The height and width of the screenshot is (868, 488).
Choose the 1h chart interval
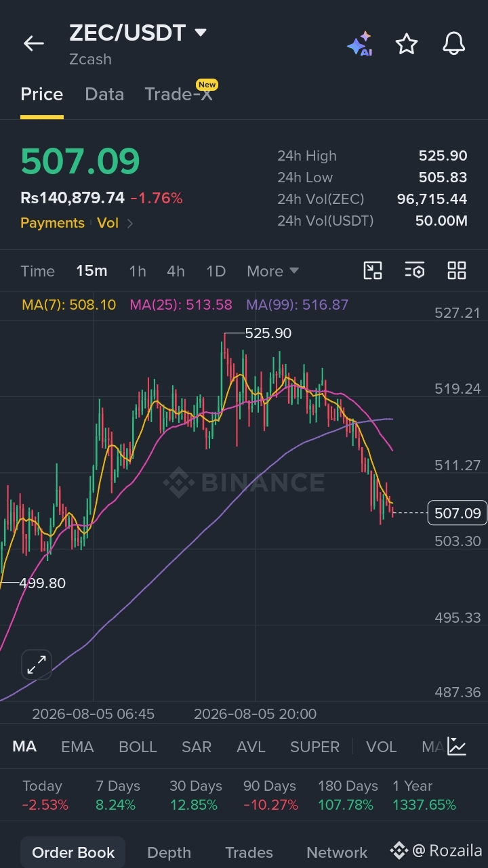tap(138, 271)
